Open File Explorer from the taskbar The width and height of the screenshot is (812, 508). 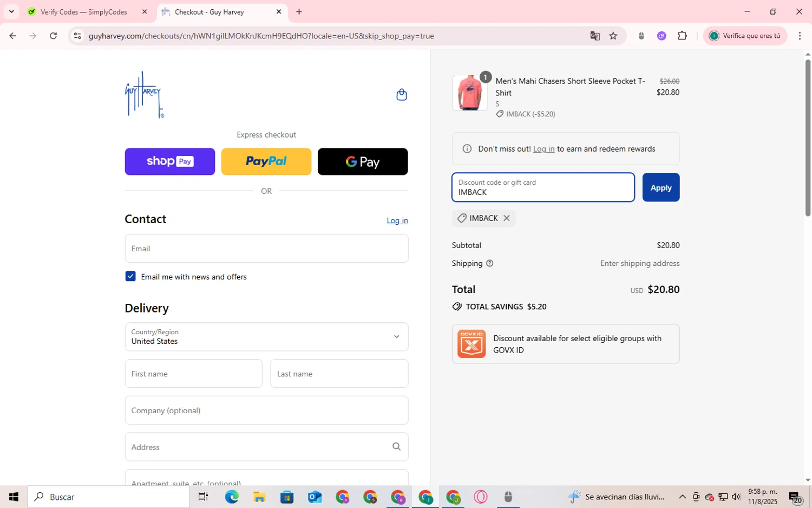coord(259,497)
